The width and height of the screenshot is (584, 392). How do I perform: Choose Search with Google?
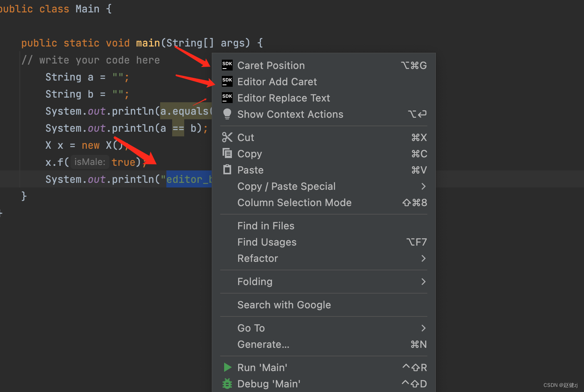coord(324,305)
